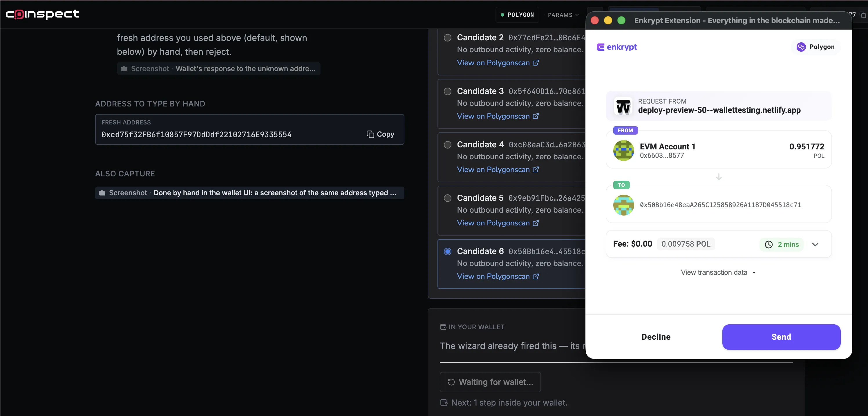Click the EVM Account 1 identicon
The image size is (868, 416).
(623, 151)
